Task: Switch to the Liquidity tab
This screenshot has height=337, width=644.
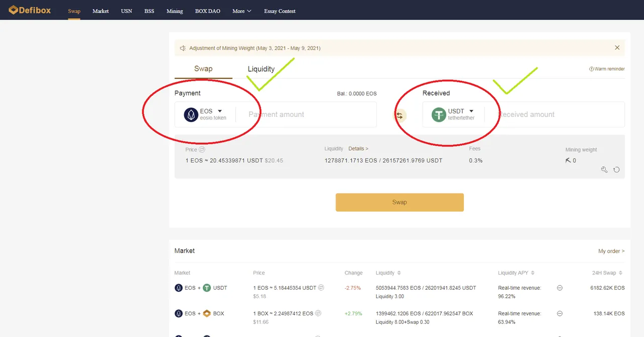Action: click(x=261, y=69)
